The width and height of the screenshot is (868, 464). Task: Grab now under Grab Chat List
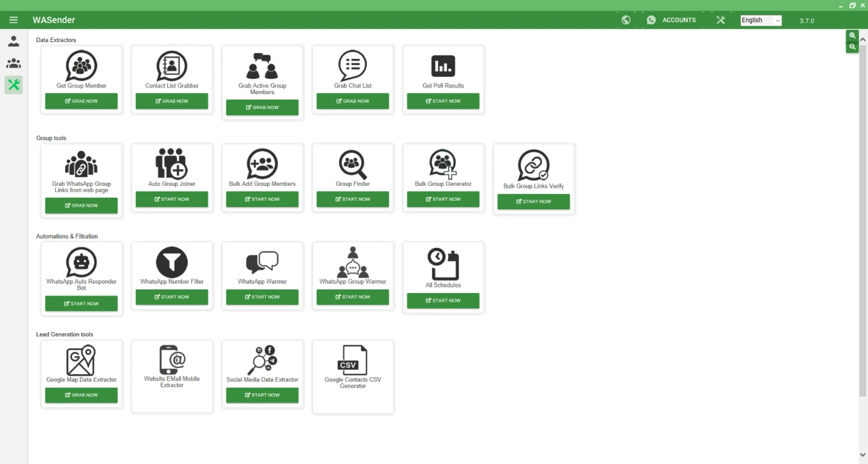point(353,101)
